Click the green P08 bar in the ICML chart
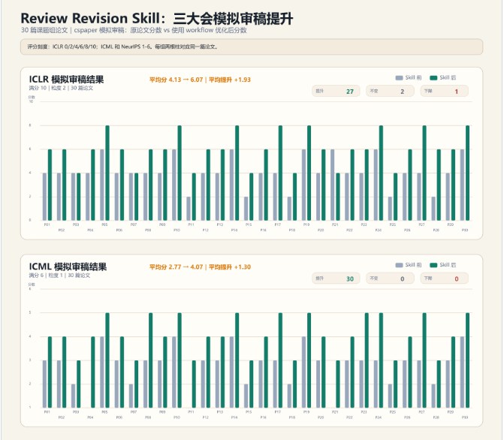Screen dimensions: 504x440 (150, 360)
